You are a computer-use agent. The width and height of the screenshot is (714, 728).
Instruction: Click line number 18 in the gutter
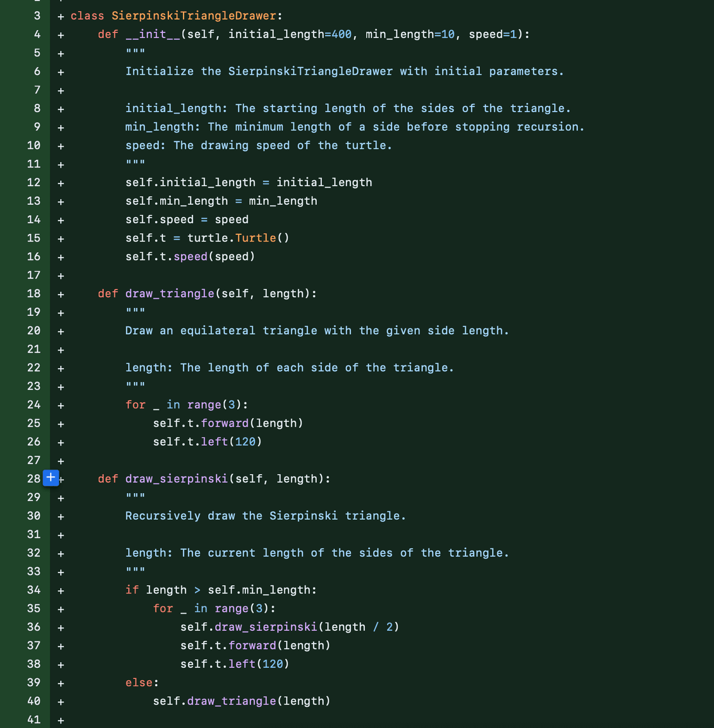[34, 293]
